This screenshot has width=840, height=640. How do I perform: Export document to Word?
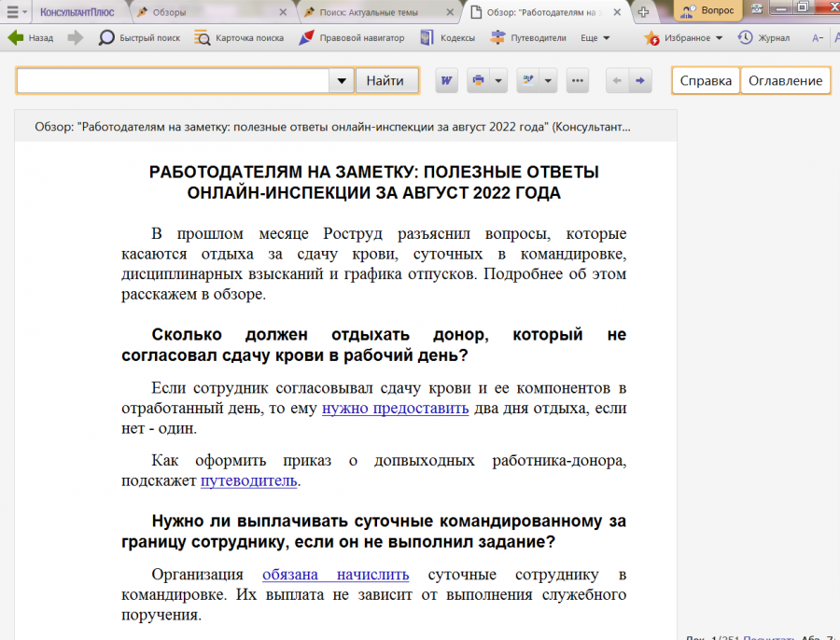[446, 81]
